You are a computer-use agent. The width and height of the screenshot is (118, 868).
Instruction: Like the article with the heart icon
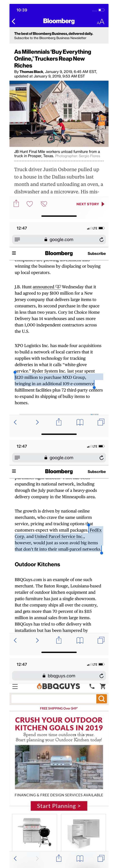pos(30,203)
